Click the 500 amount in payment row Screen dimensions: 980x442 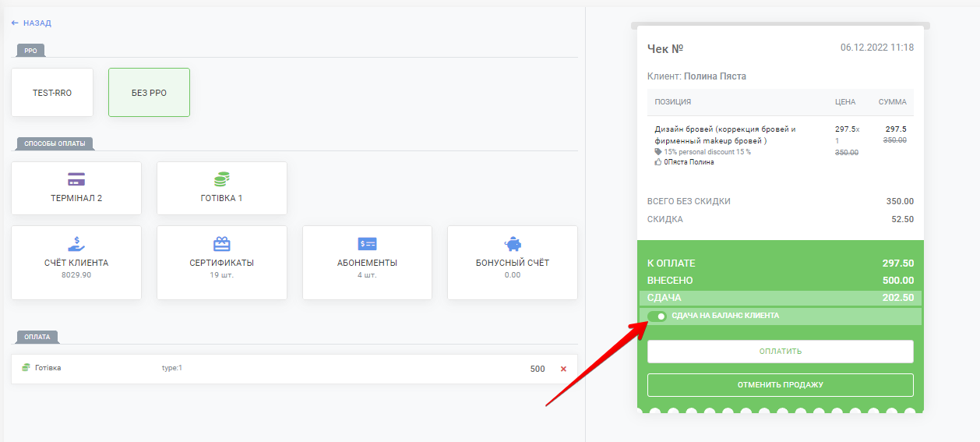tap(538, 369)
